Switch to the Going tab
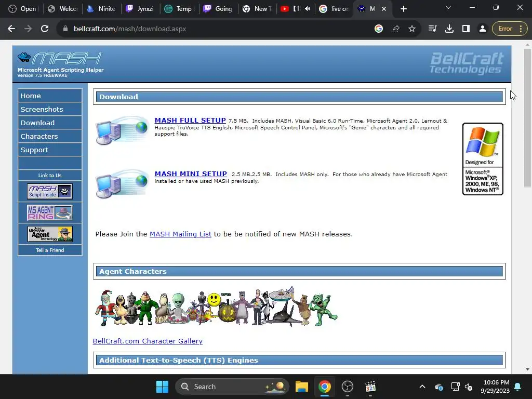The width and height of the screenshot is (532, 399). click(218, 9)
